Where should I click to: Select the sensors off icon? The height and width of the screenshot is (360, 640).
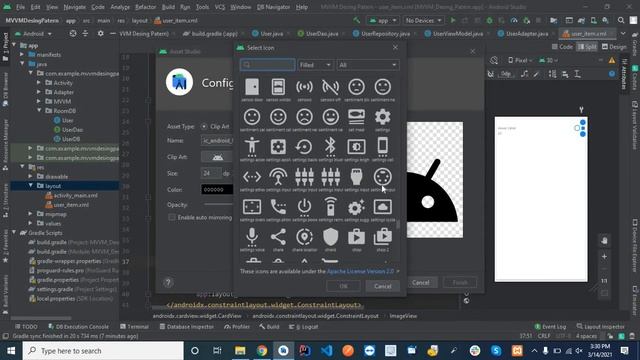[330, 87]
